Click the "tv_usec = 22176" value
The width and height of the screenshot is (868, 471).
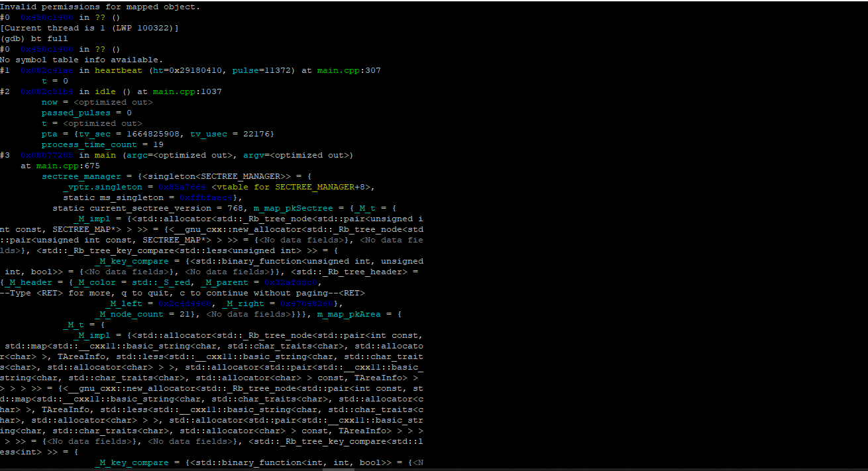coord(230,134)
